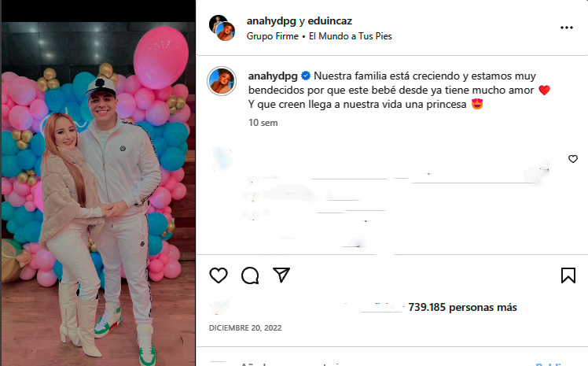Open eduincaz profile from header

pos(329,21)
